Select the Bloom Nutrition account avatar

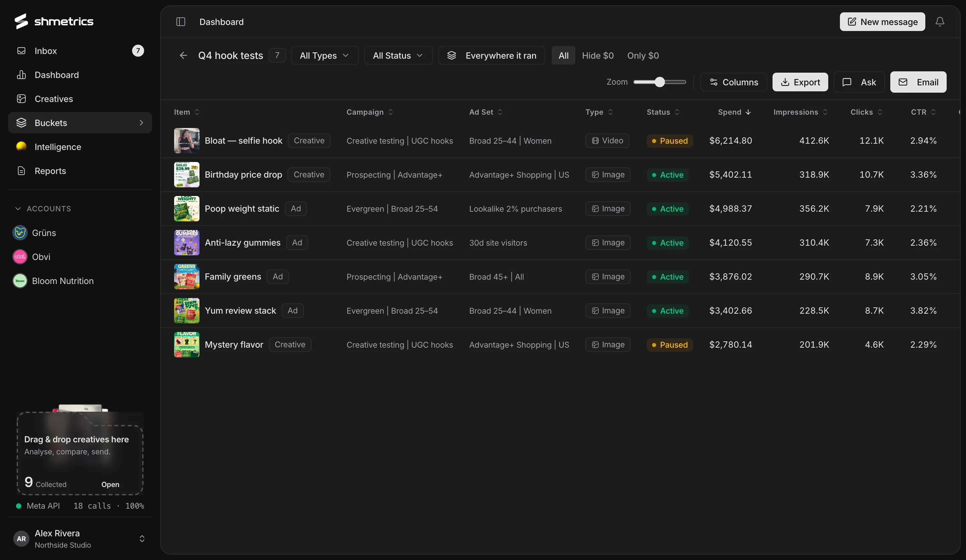coord(20,281)
